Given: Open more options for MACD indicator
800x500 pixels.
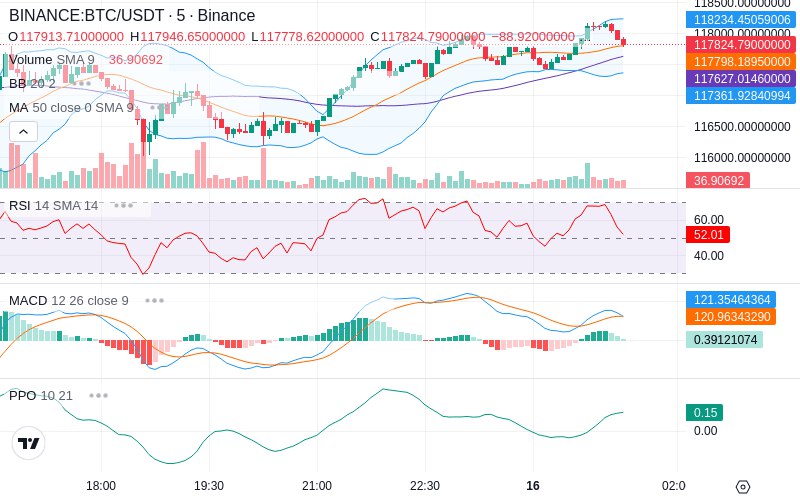Looking at the screenshot, I should coord(154,301).
